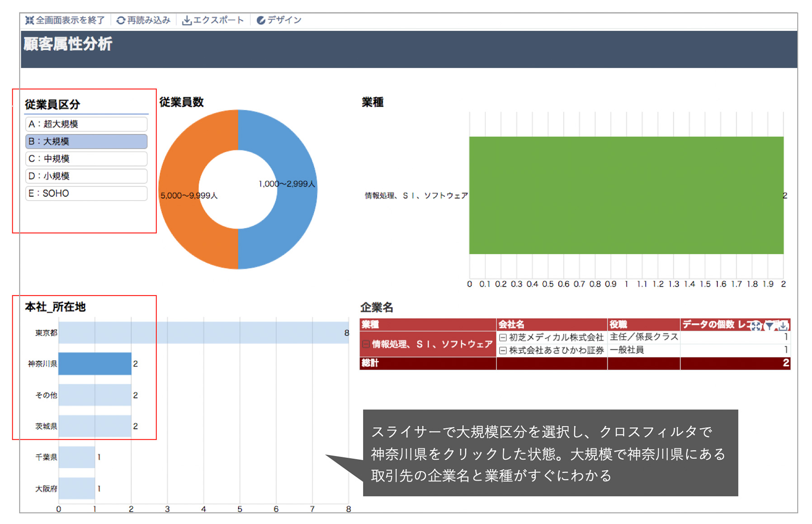
Task: Click the maximize icon on 企業名 table
Action: click(755, 325)
